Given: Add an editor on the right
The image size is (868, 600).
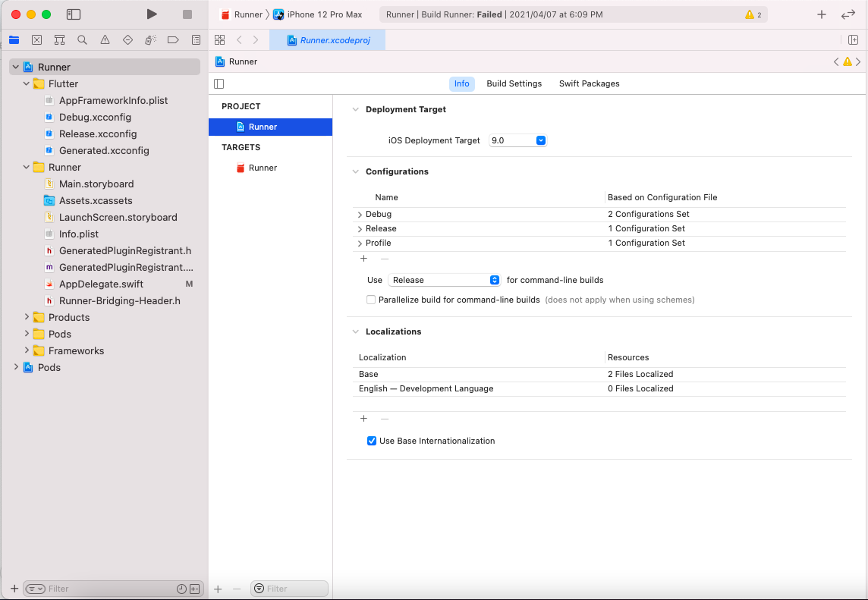Looking at the screenshot, I should pyautogui.click(x=853, y=40).
